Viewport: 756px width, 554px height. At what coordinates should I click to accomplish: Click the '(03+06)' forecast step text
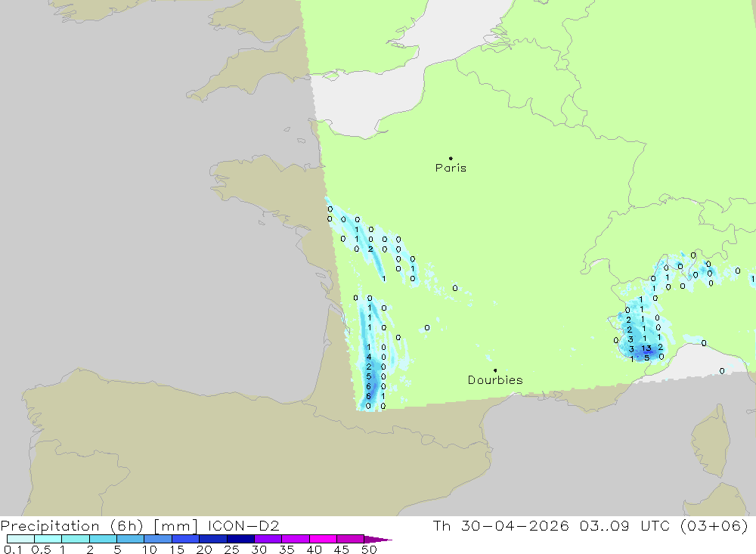coord(714,525)
